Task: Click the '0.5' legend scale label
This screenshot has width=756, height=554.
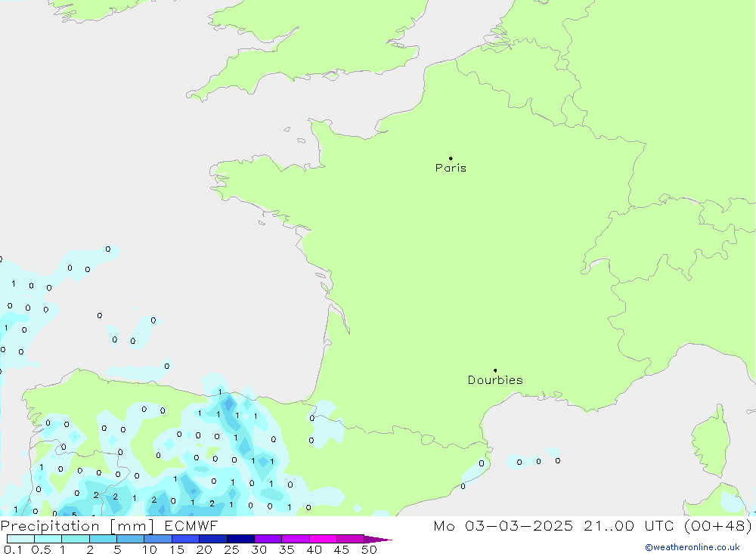Action: click(x=41, y=549)
